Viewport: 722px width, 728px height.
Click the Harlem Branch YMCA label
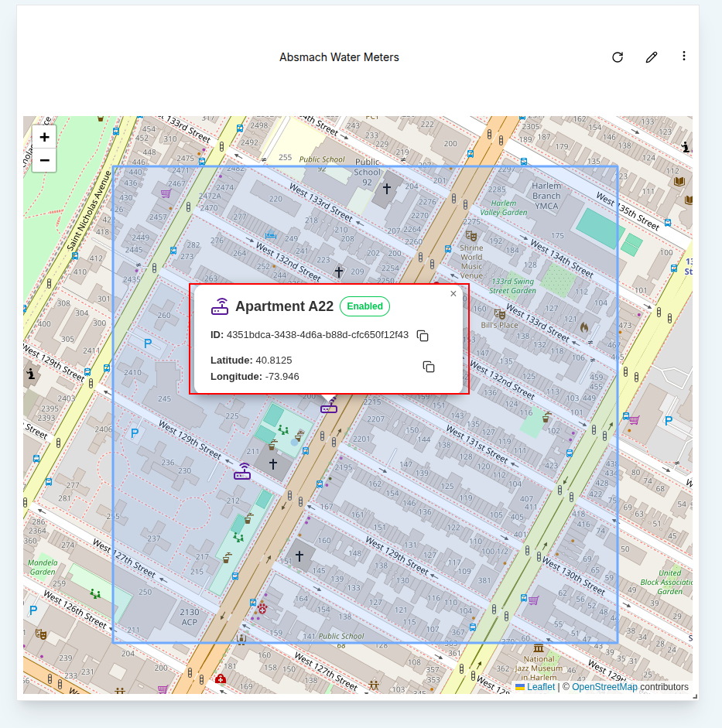point(546,196)
